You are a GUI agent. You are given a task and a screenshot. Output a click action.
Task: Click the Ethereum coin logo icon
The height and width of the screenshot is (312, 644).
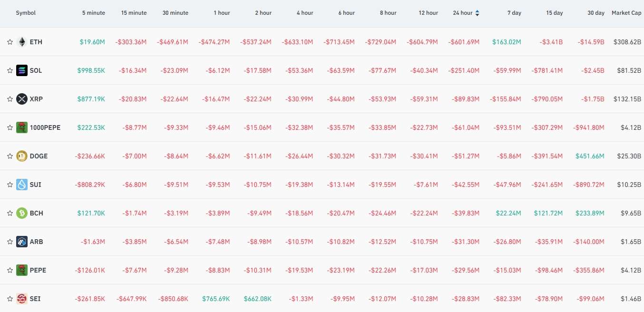[22, 42]
